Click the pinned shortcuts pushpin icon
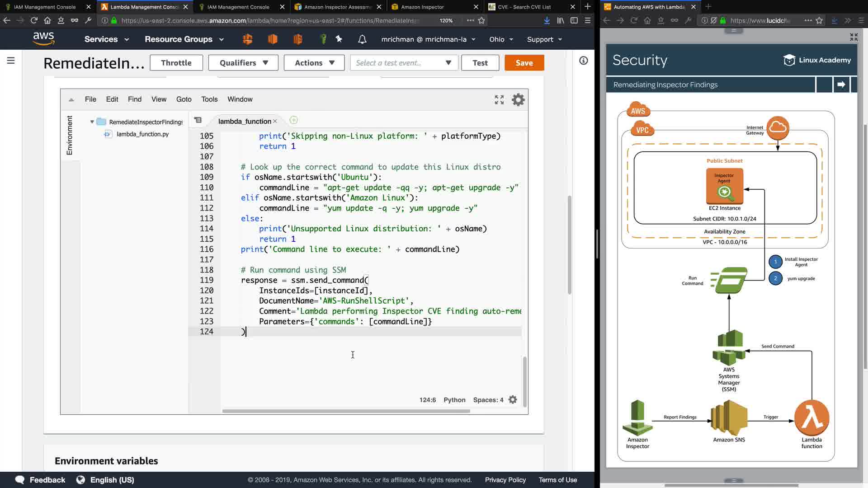This screenshot has height=488, width=868. click(339, 39)
